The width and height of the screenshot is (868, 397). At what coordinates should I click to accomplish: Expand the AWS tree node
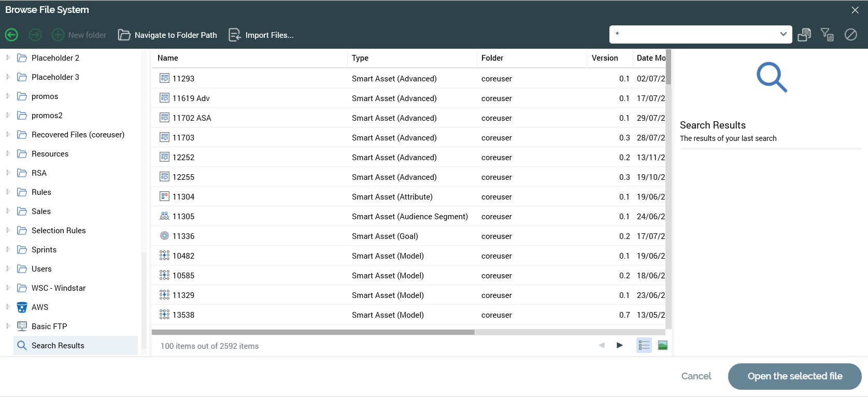[8, 307]
